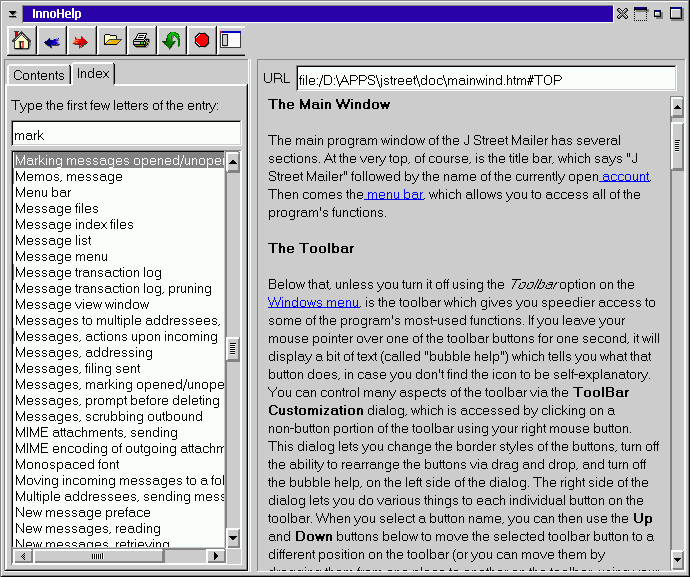Select the Index tab
The image size is (690, 577).
(93, 74)
